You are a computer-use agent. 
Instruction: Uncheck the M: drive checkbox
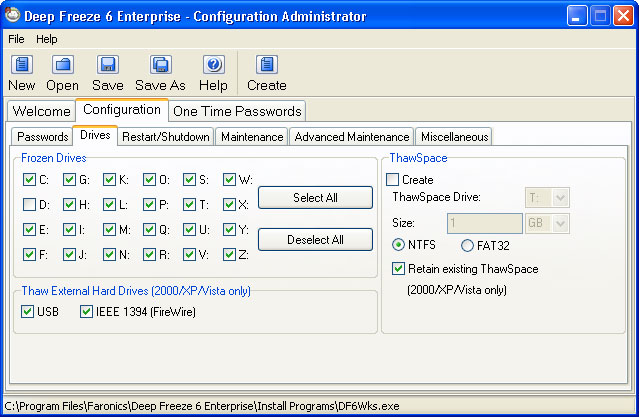click(x=109, y=229)
